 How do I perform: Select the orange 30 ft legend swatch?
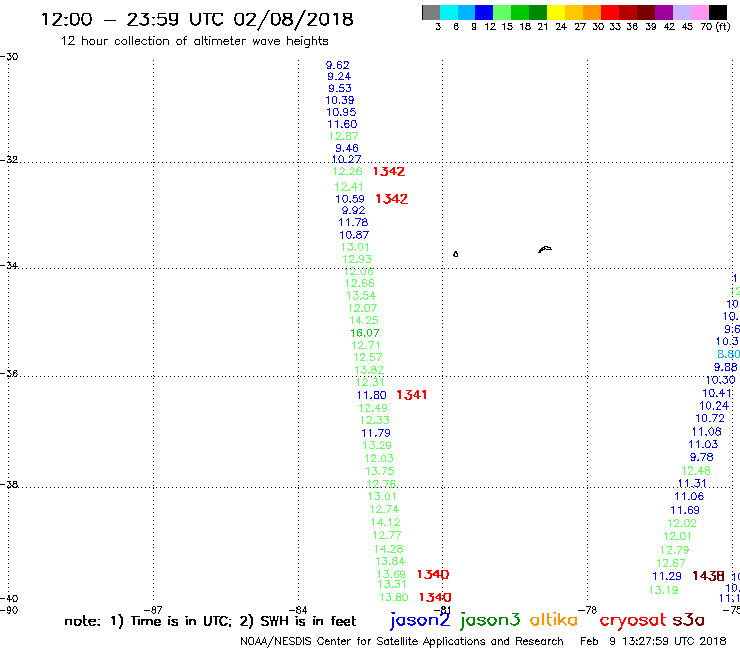click(592, 12)
